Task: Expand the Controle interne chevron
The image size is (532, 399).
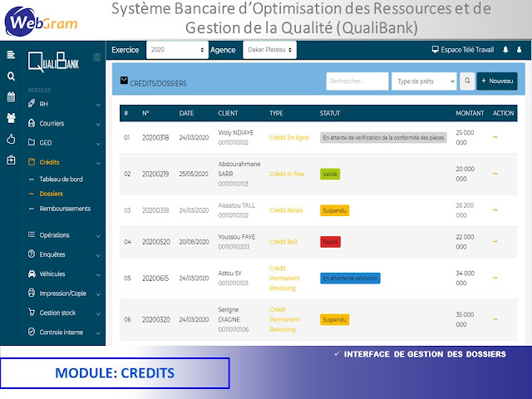Action: (x=98, y=333)
